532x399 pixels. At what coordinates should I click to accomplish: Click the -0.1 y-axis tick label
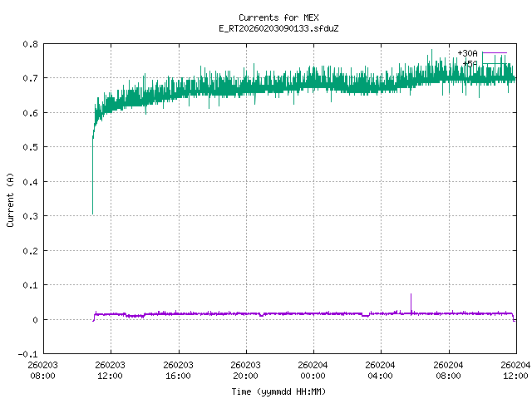click(27, 354)
